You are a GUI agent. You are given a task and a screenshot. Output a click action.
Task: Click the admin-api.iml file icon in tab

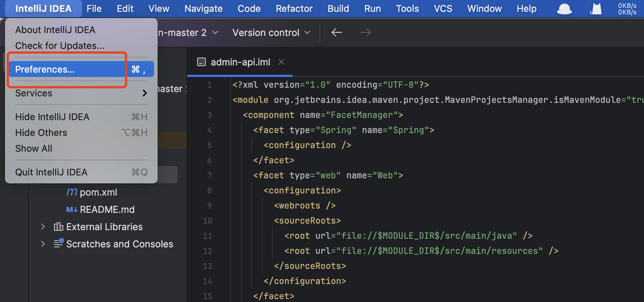[x=201, y=62]
